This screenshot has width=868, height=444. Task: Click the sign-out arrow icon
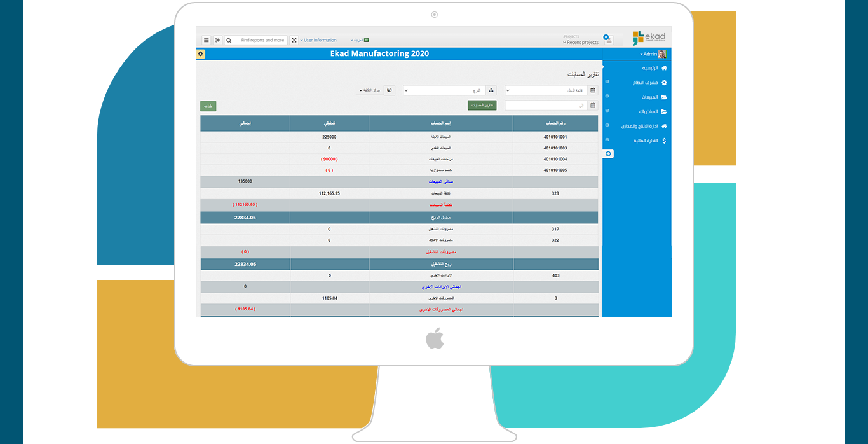tap(218, 40)
